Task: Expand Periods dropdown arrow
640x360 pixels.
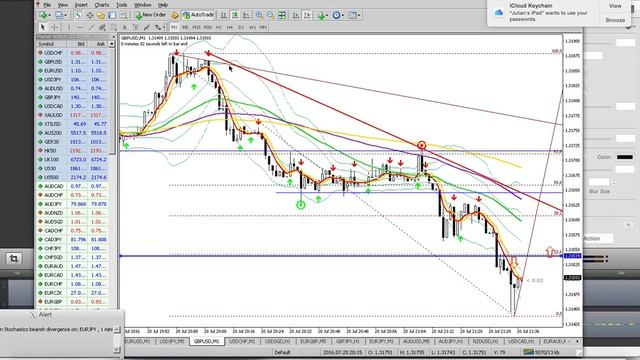Action: point(343,16)
